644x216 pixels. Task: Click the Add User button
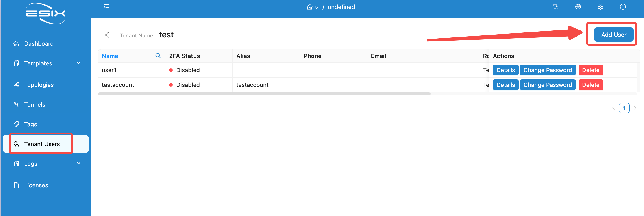tap(614, 35)
